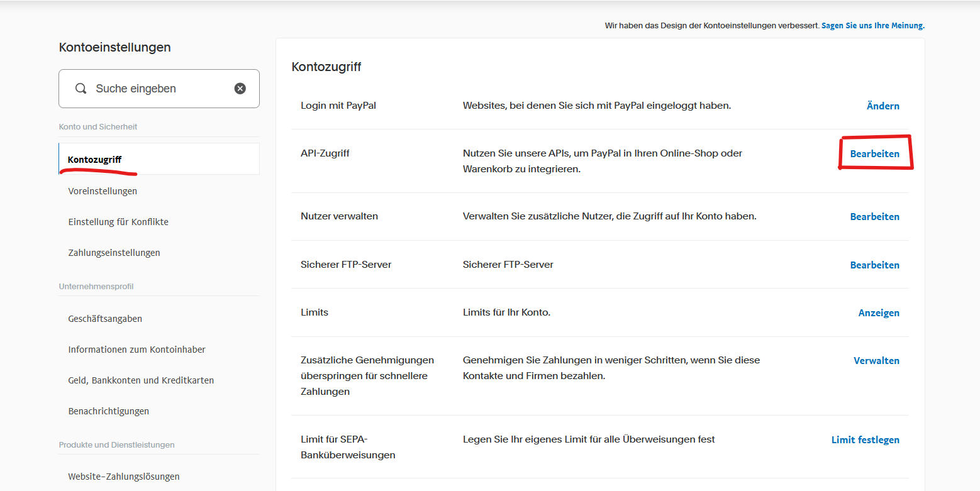980x491 pixels.
Task: Click Bearbeiten for Nutzer verwalten
Action: (x=874, y=216)
